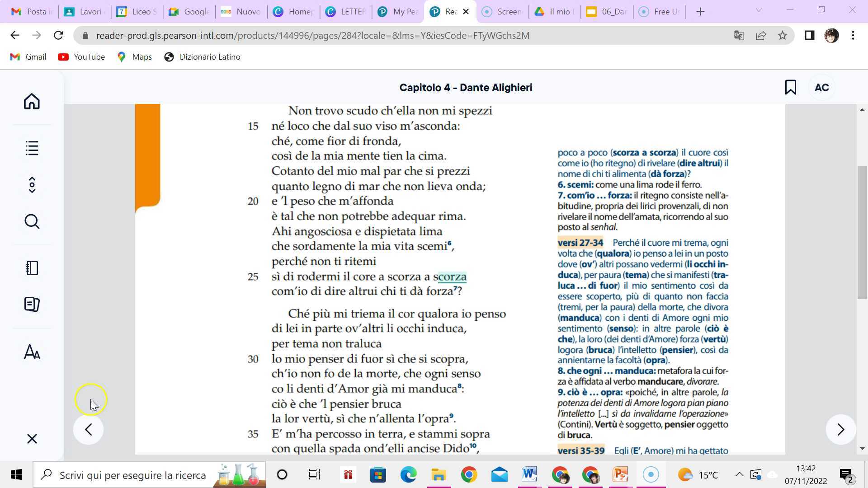Open File Explorer from the taskbar
This screenshot has height=488, width=868.
439,475
